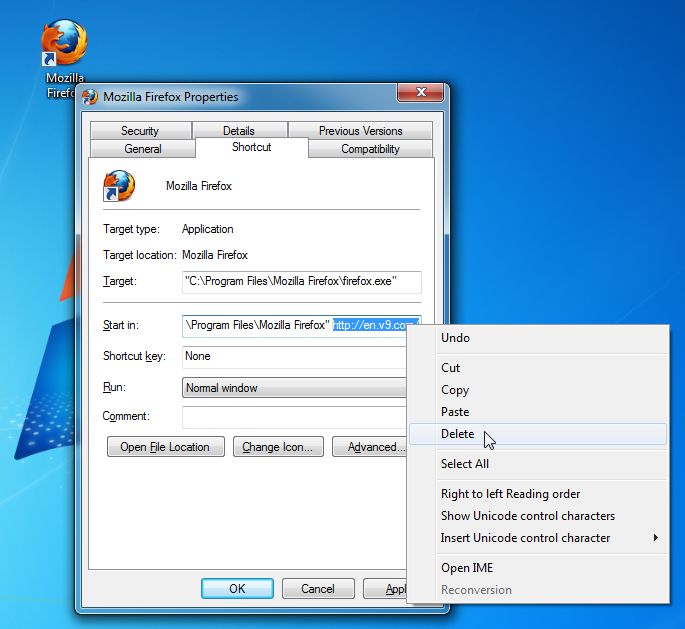Screen dimensions: 685x629
Task: Choose Open IME from the context menu
Action: coord(538,568)
